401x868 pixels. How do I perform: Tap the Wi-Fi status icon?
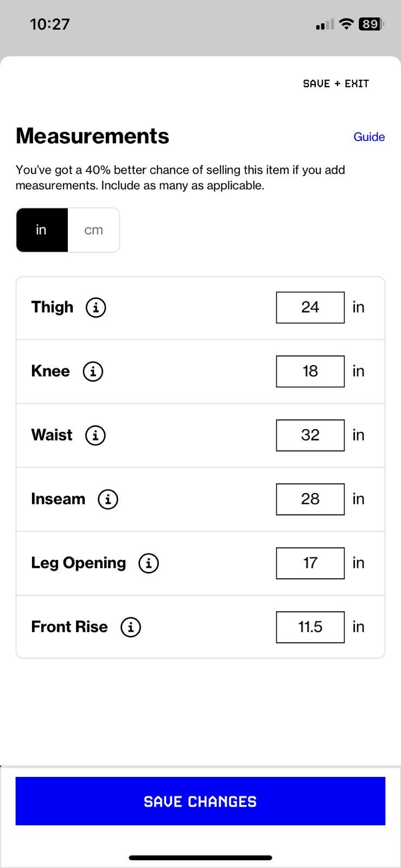[346, 24]
